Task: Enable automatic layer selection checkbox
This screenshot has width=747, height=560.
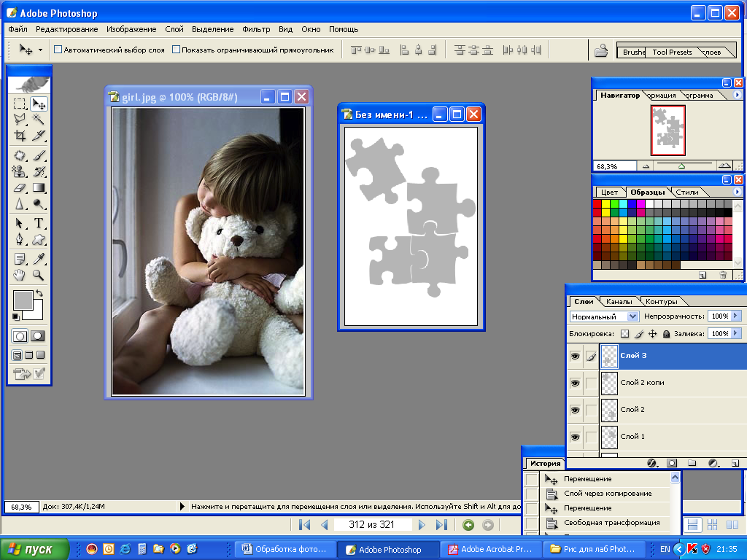Action: pyautogui.click(x=58, y=50)
